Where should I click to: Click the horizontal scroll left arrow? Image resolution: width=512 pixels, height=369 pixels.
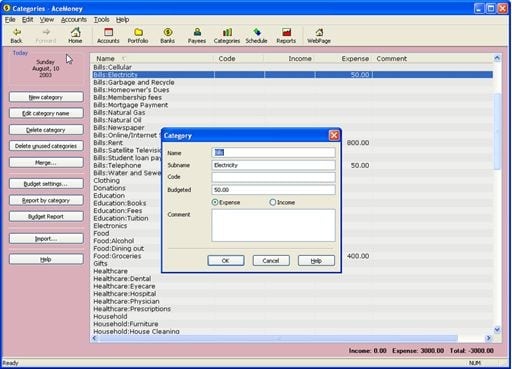95,338
